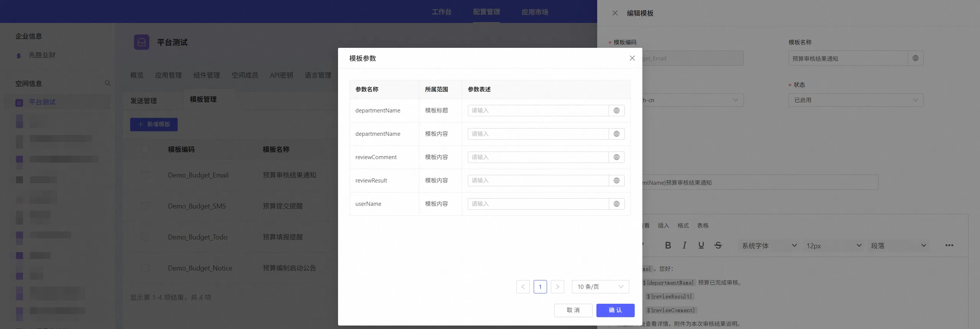Screen dimensions: 980x329
Task: Check the box for the Demo_Budget_Notice row
Action: [x=145, y=268]
